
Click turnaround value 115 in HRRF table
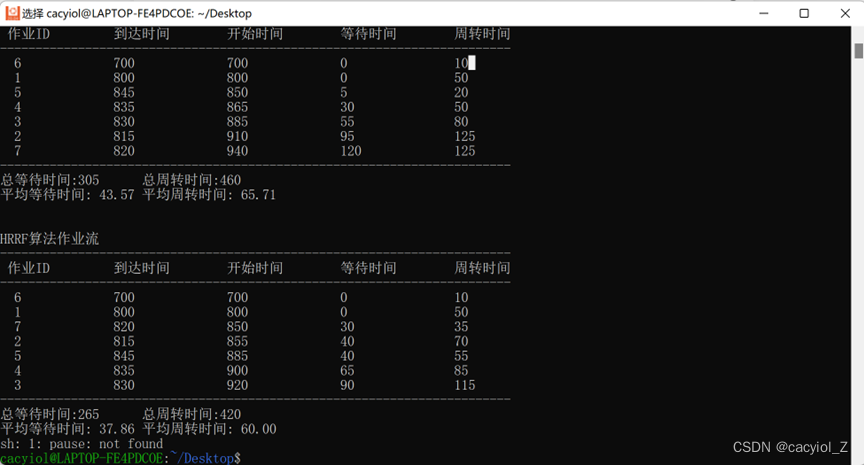[x=465, y=385]
